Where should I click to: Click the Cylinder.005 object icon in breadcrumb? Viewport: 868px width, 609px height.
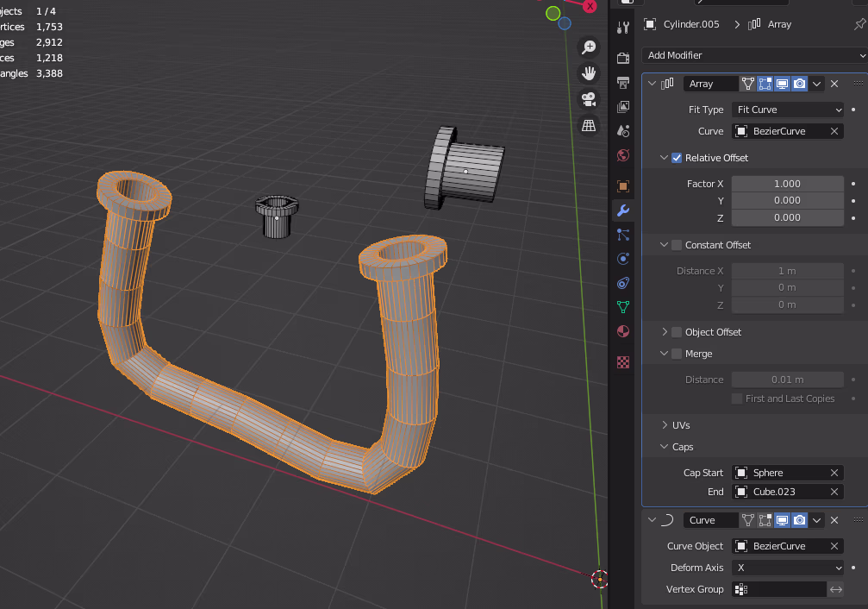click(x=650, y=24)
